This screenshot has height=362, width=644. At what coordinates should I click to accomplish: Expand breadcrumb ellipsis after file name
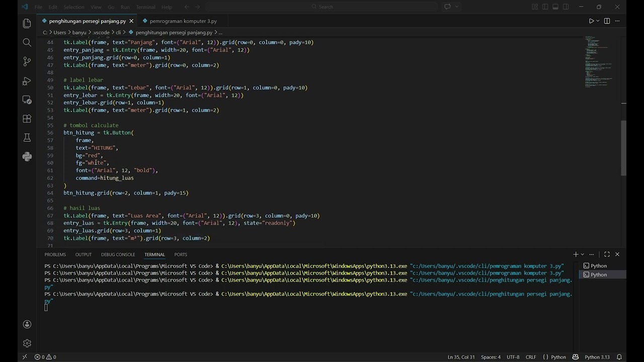point(220,32)
